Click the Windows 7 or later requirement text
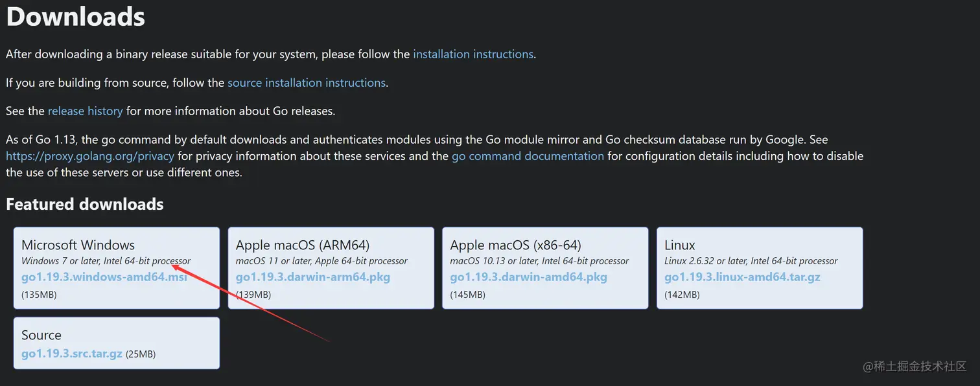 [x=106, y=261]
